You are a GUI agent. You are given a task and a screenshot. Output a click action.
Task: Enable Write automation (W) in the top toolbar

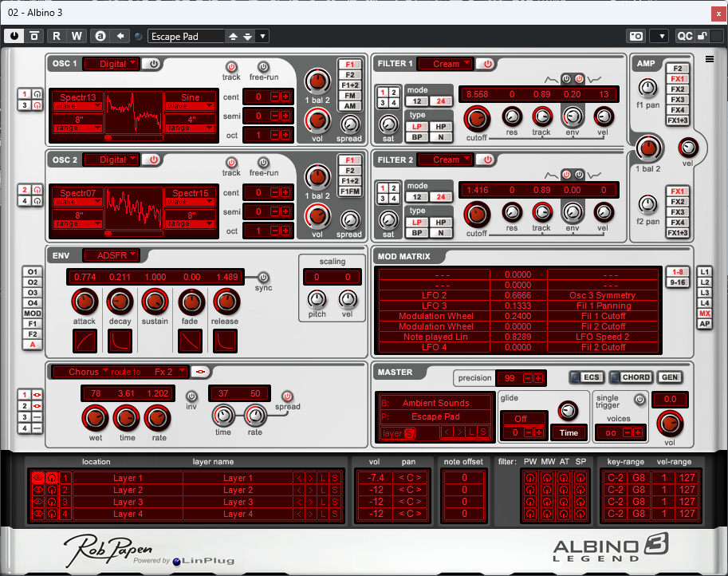coord(77,36)
